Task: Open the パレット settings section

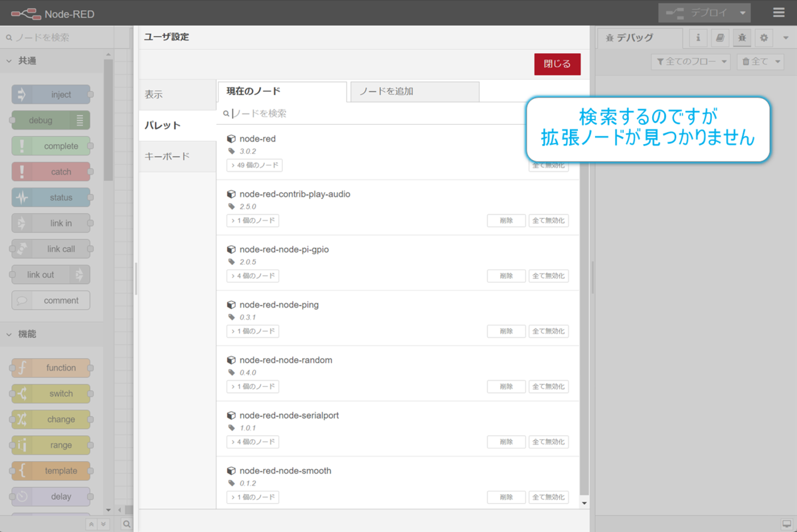Action: 177,126
